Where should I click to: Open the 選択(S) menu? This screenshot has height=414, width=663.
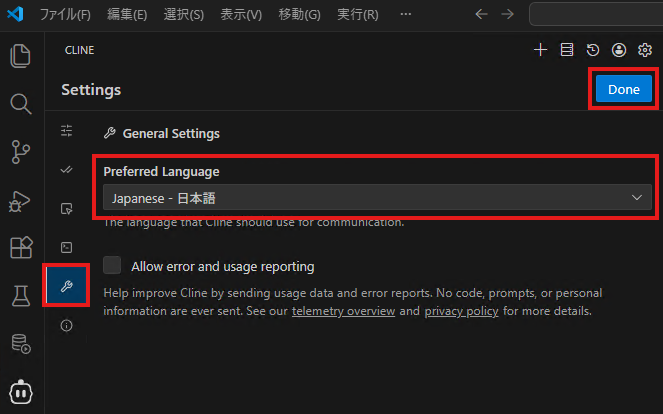pyautogui.click(x=184, y=14)
